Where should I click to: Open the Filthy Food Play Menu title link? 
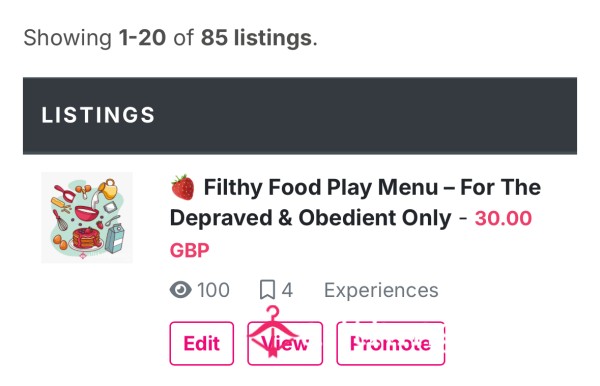click(355, 203)
